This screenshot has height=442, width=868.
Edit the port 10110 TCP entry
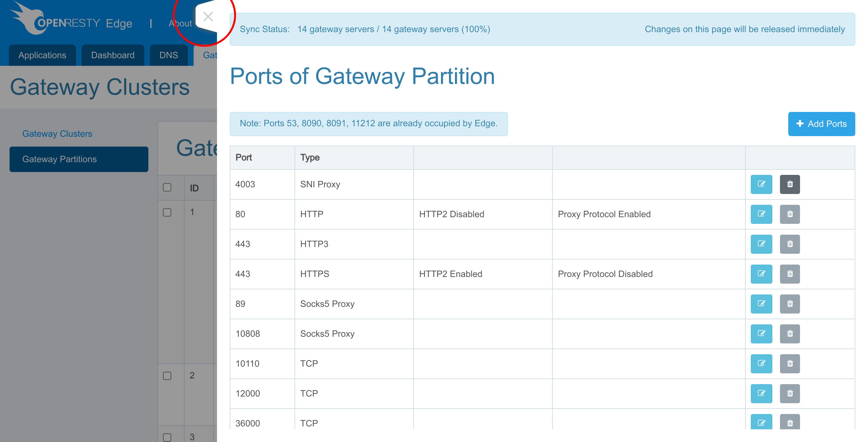coord(761,363)
